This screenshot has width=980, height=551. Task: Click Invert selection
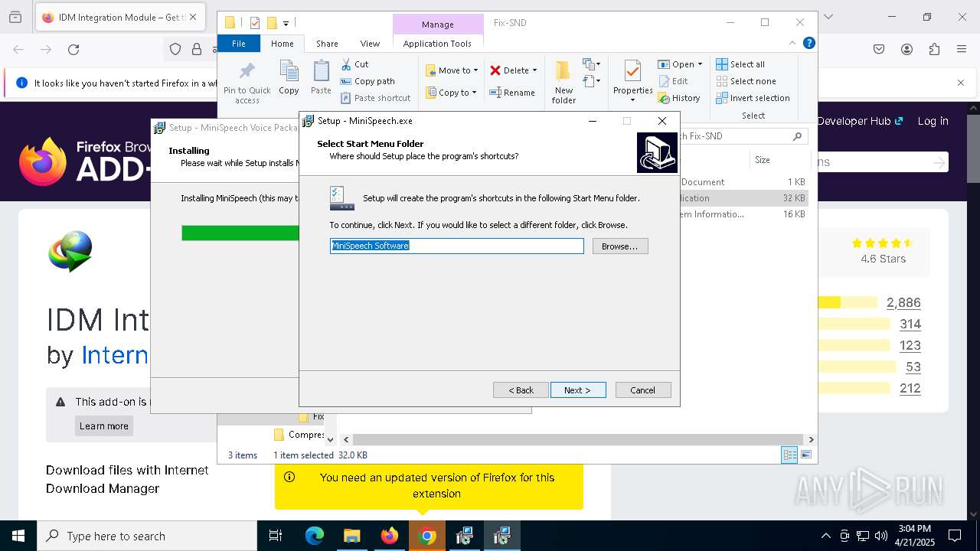point(753,98)
